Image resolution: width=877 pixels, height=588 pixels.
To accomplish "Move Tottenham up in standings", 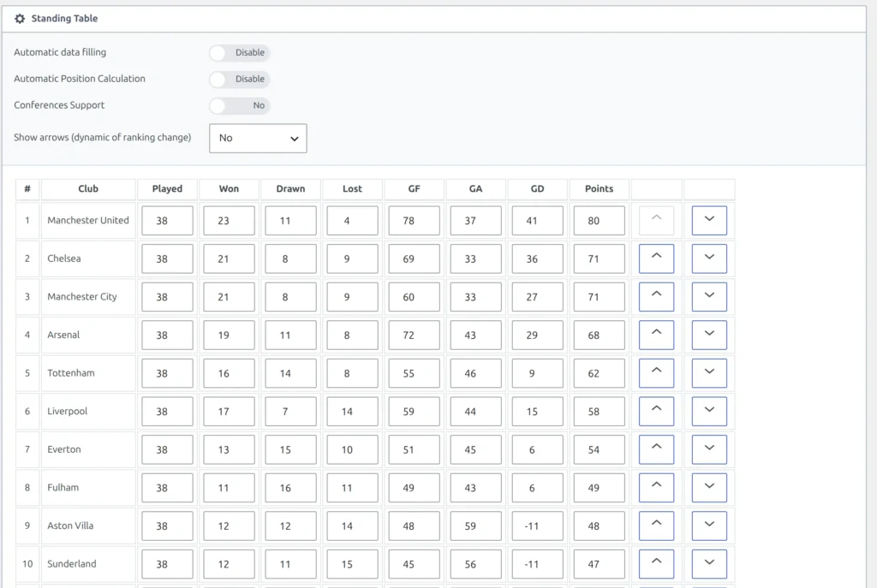I will 656,373.
